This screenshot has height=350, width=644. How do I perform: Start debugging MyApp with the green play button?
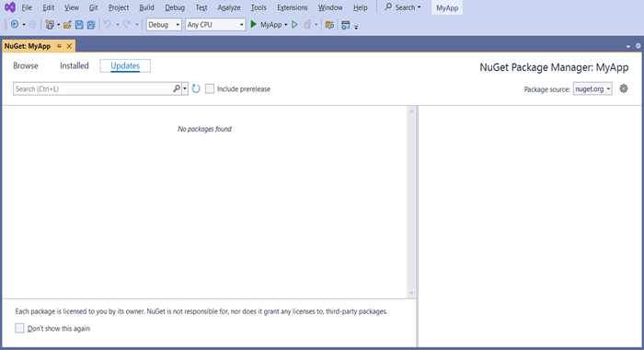tap(253, 25)
